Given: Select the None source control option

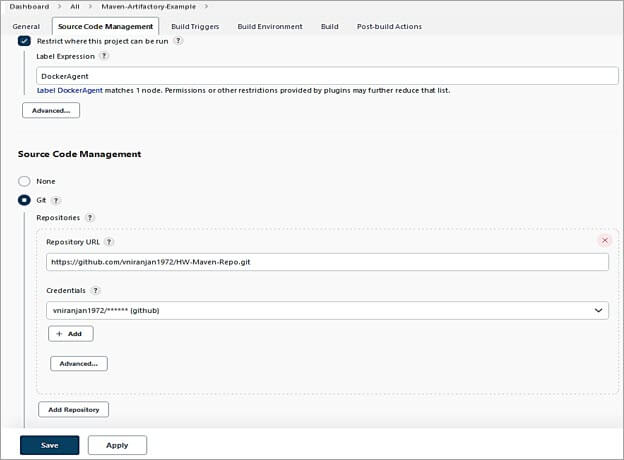Looking at the screenshot, I should [25, 181].
